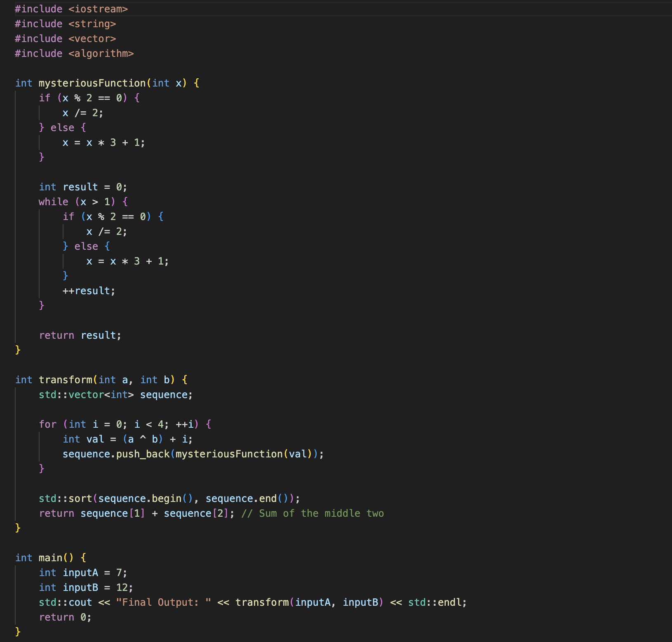Click the 'for (int i = 0; i < 4; ++i) {' line
Viewport: 672px width, 642px height.
point(125,424)
